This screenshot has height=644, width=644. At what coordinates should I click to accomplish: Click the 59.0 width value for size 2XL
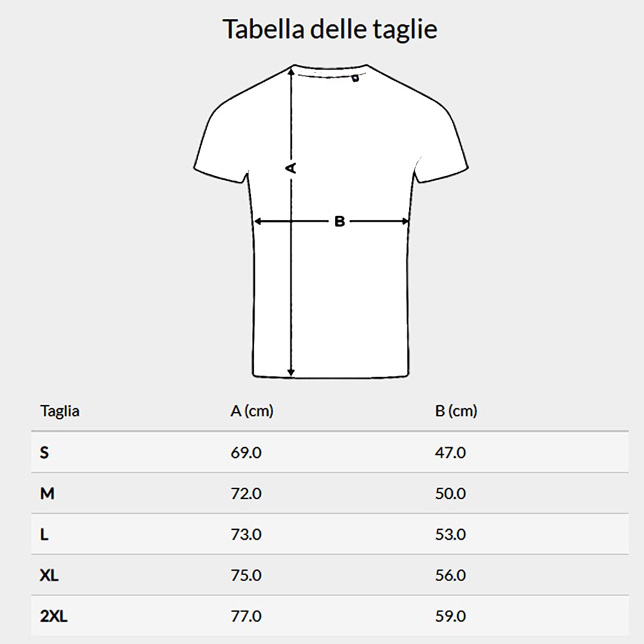pos(450,616)
